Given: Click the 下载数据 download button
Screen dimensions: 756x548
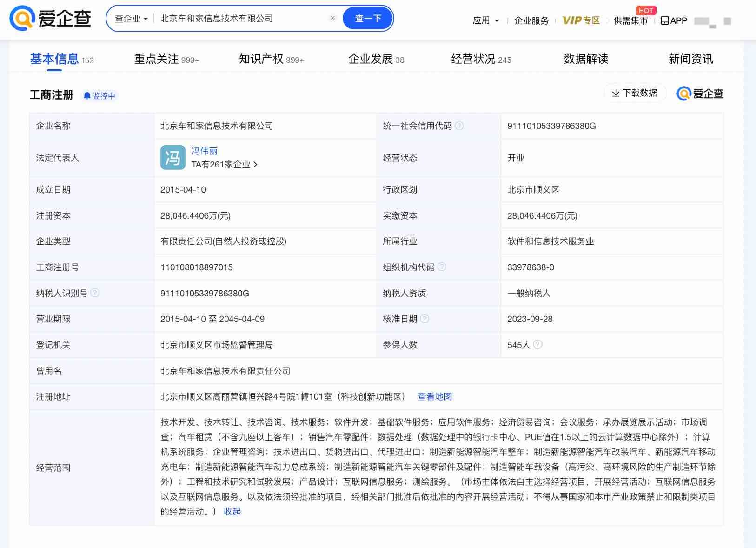Looking at the screenshot, I should [x=635, y=93].
